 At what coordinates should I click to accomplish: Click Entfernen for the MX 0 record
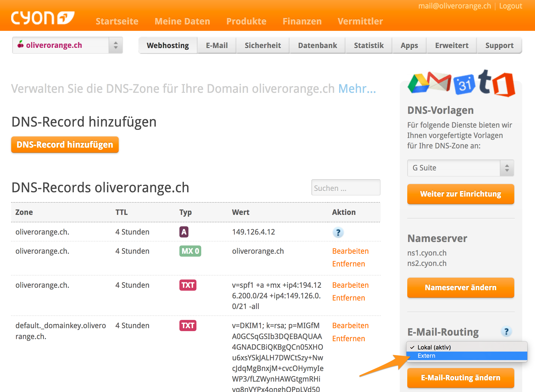348,264
